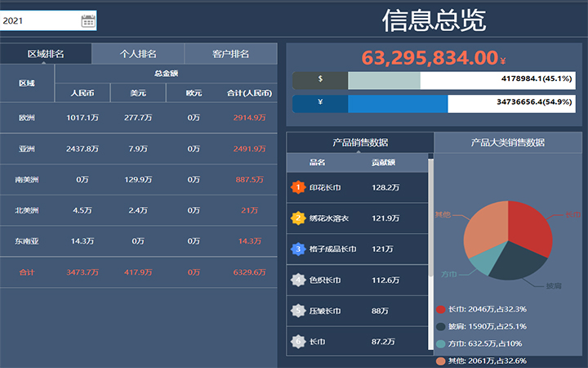Screen dimensions: 588x368
Task: Click the 87.2万 contribution value
Action: pyautogui.click(x=383, y=341)
